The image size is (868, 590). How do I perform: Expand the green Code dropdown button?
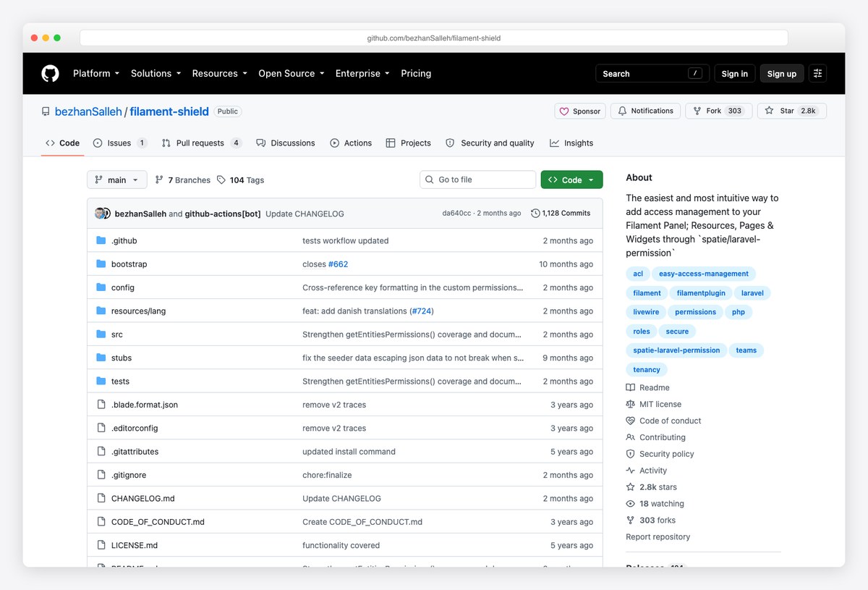click(x=571, y=180)
